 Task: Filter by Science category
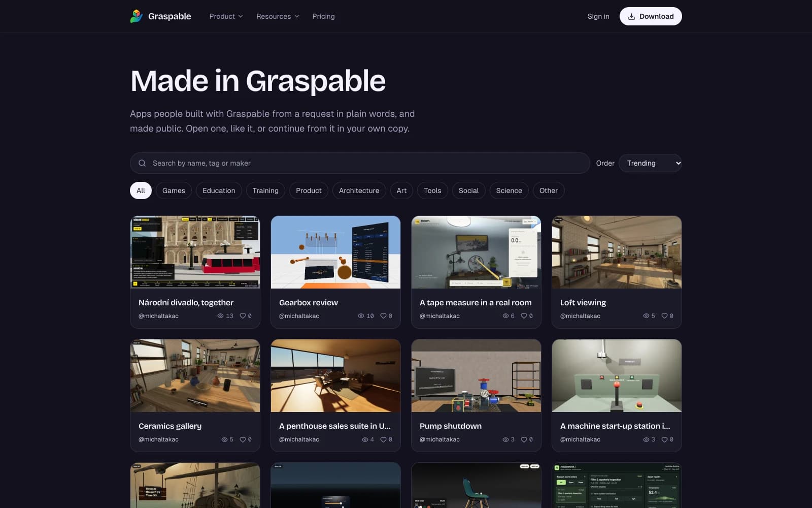pyautogui.click(x=509, y=190)
